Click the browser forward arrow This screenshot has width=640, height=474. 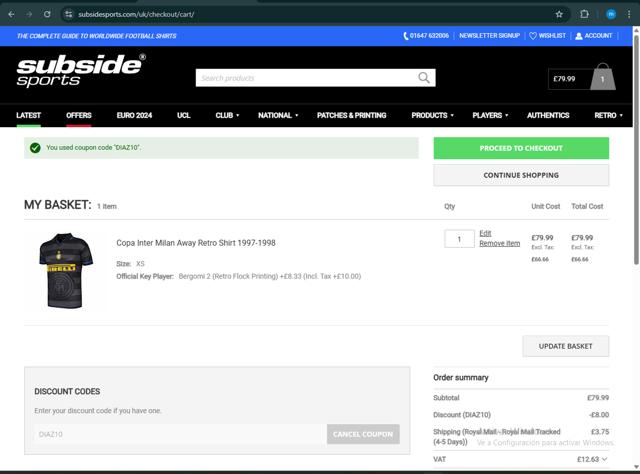29,14
